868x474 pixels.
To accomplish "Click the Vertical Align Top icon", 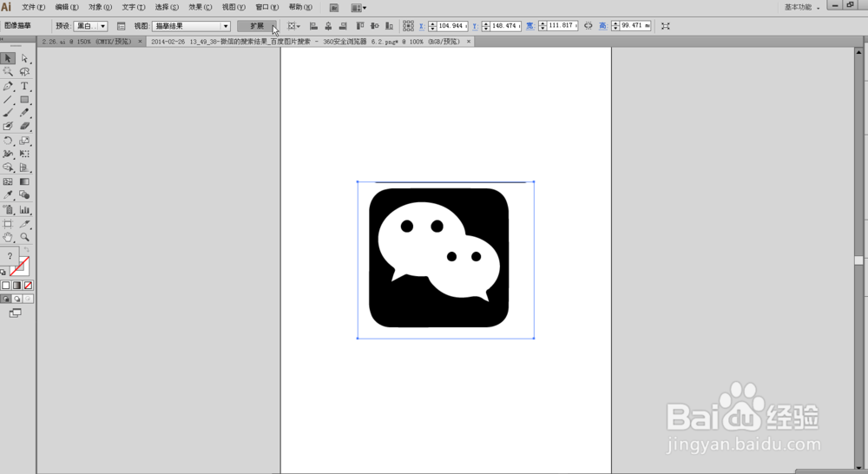I will coord(360,26).
